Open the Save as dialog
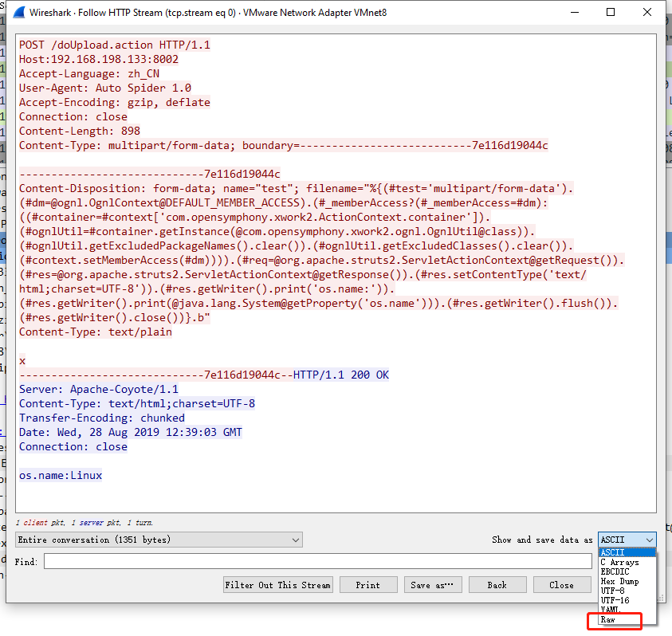 432,585
